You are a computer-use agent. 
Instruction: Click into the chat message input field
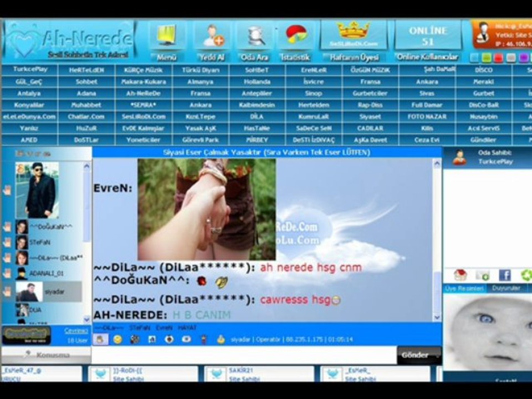coord(244,355)
